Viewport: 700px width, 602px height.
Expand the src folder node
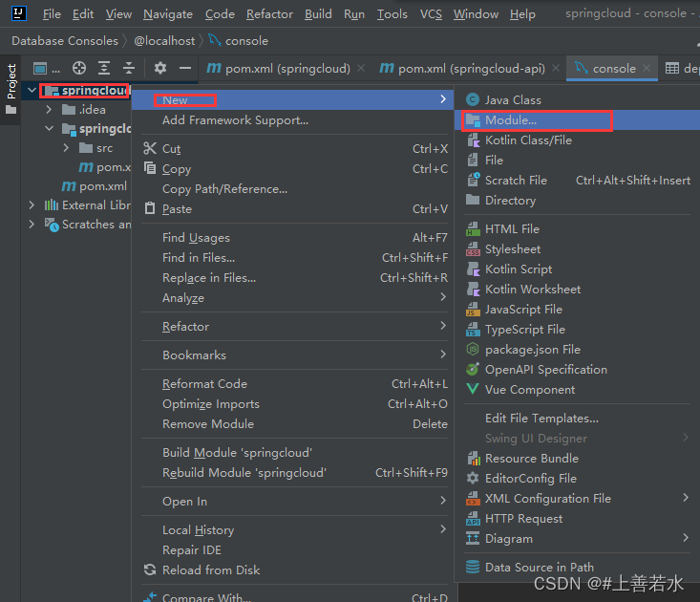(x=66, y=148)
